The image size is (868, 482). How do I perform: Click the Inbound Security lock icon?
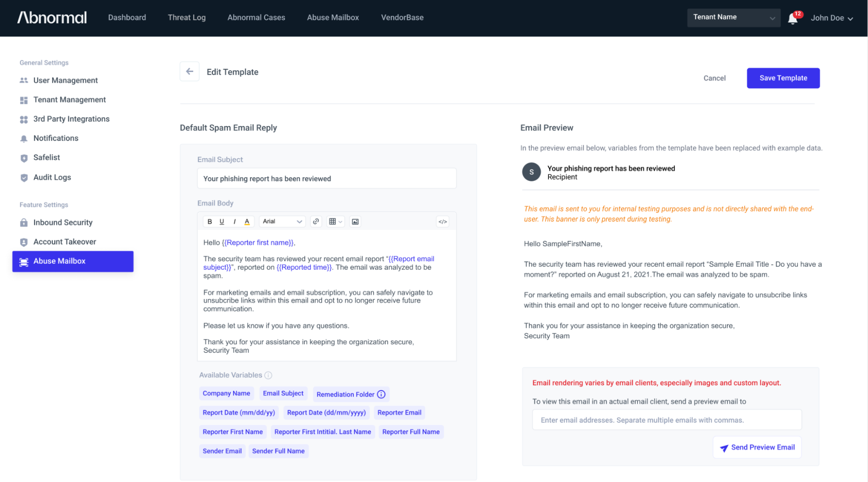[24, 223]
